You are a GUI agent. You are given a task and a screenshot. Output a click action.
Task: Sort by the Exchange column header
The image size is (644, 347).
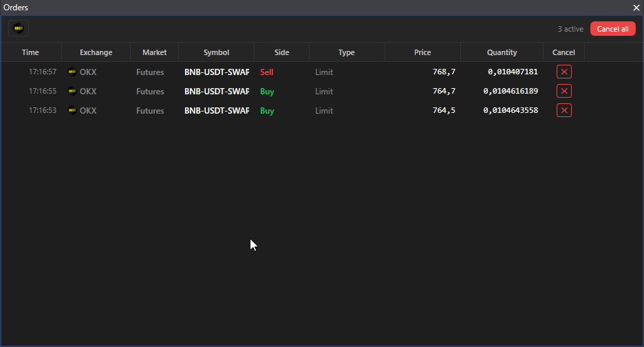[96, 52]
